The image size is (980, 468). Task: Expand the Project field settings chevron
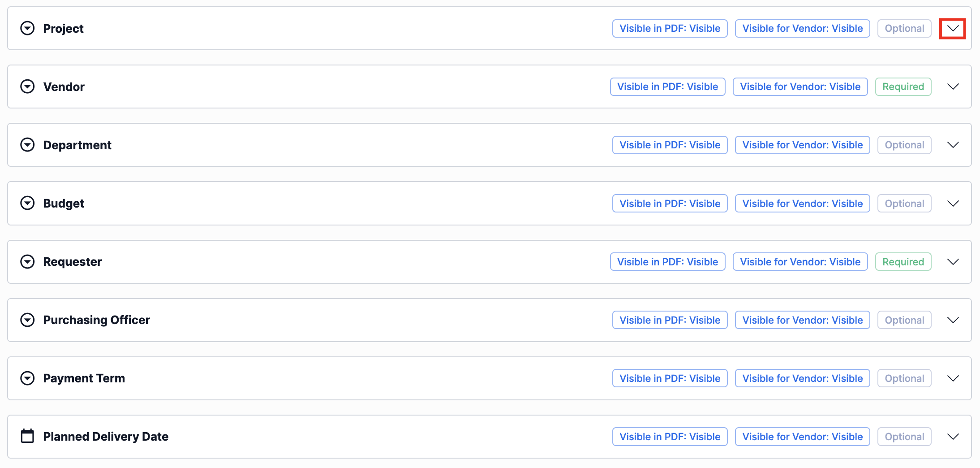pyautogui.click(x=953, y=28)
